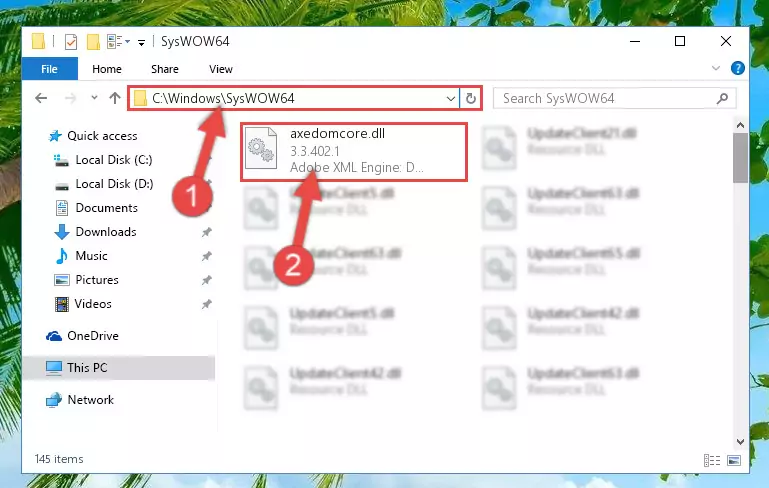Open Documents in the sidebar
Image resolution: width=769 pixels, height=488 pixels.
pyautogui.click(x=106, y=208)
